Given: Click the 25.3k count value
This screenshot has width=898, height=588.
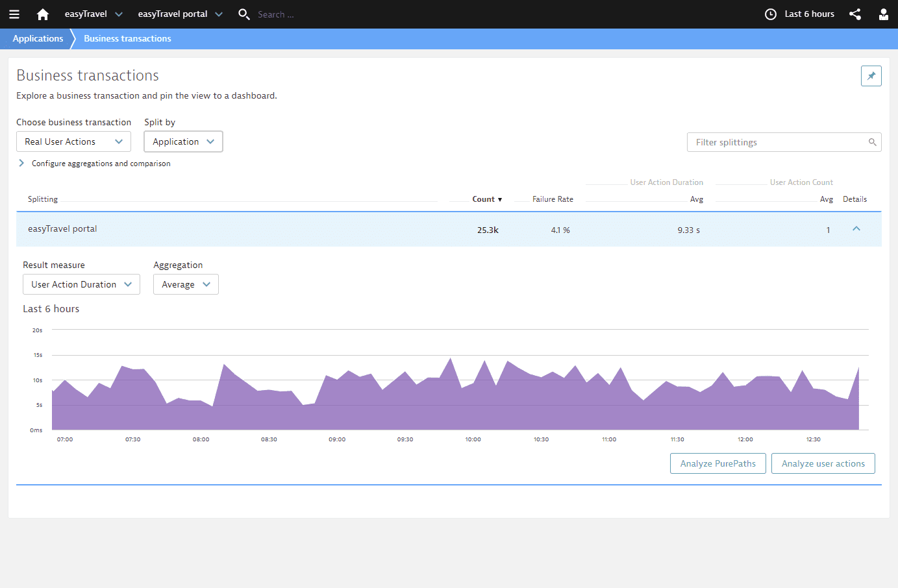Looking at the screenshot, I should [488, 230].
